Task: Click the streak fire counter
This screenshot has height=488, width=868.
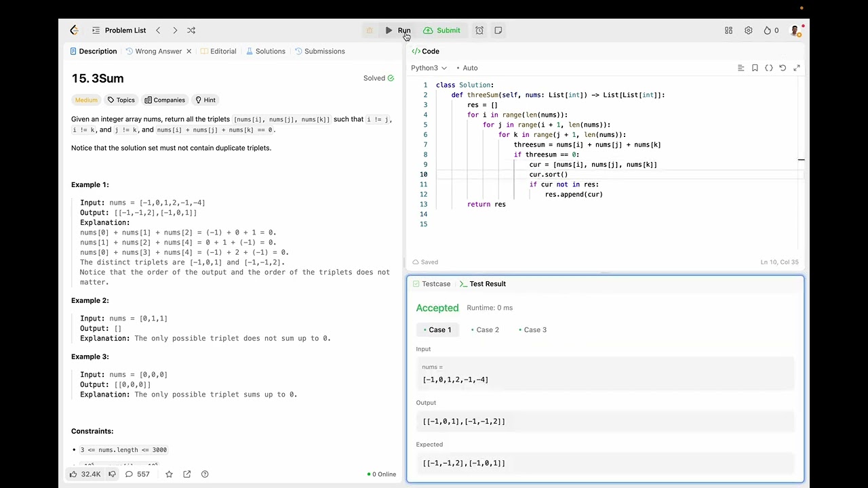Action: [771, 30]
